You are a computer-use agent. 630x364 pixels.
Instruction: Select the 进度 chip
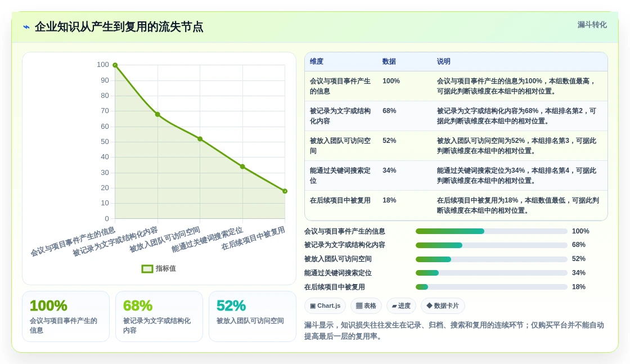[401, 305]
